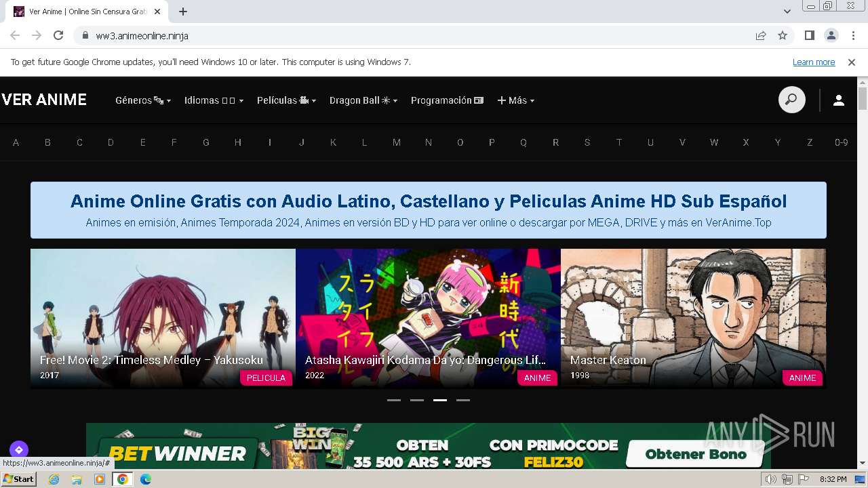The height and width of the screenshot is (488, 868).
Task: Select the second carousel page indicator
Action: [417, 400]
